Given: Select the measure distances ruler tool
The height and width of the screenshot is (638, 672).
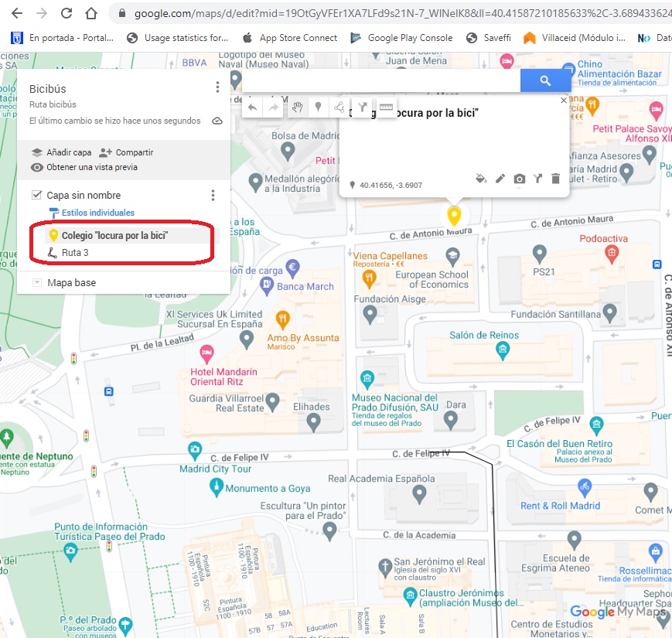Looking at the screenshot, I should tap(386, 107).
